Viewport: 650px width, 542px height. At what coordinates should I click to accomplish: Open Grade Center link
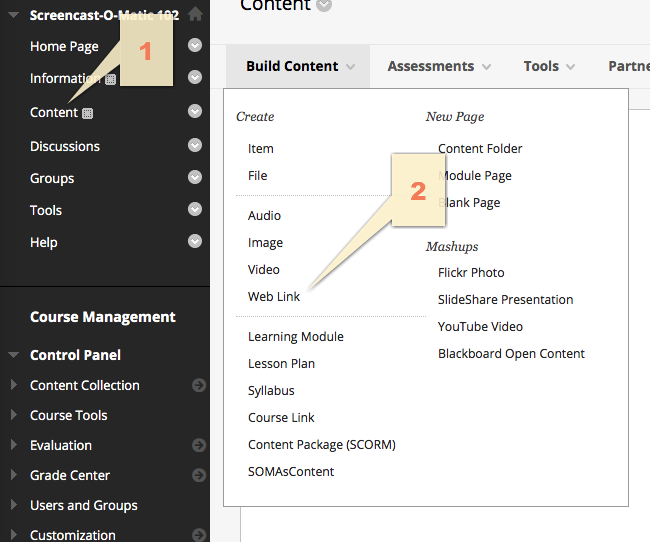pos(70,475)
